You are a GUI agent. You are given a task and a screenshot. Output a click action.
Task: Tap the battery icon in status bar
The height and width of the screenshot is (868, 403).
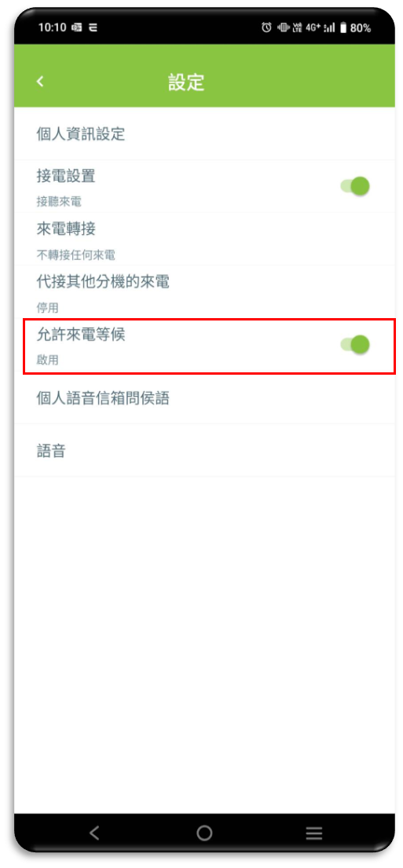[343, 27]
